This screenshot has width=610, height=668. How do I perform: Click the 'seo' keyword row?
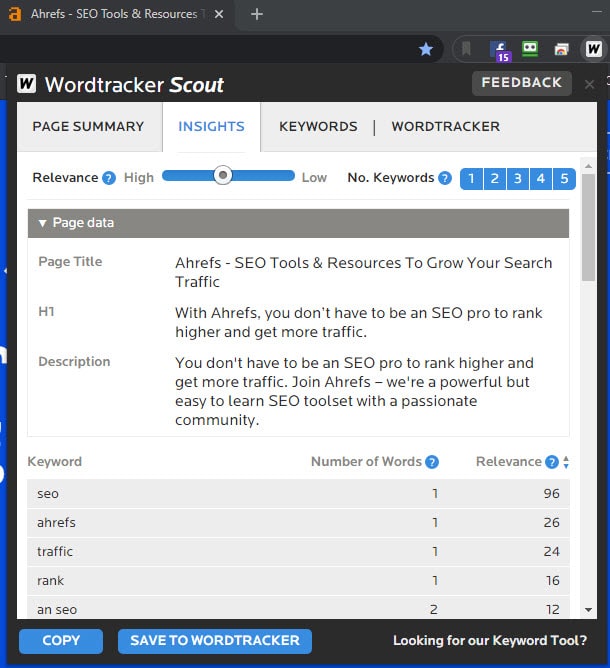tap(298, 494)
